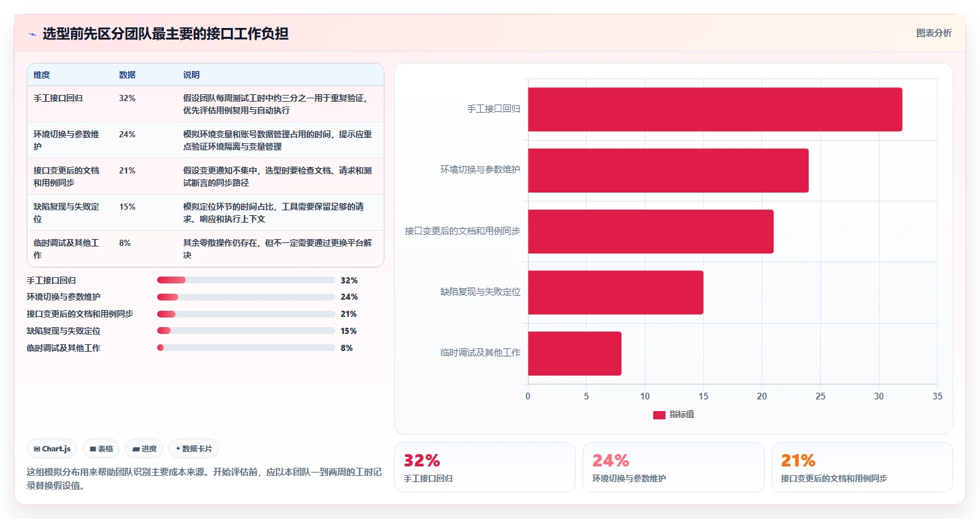The height and width of the screenshot is (519, 980).
Task: Click the 手工接口回归 bar in the chart
Action: (715, 109)
